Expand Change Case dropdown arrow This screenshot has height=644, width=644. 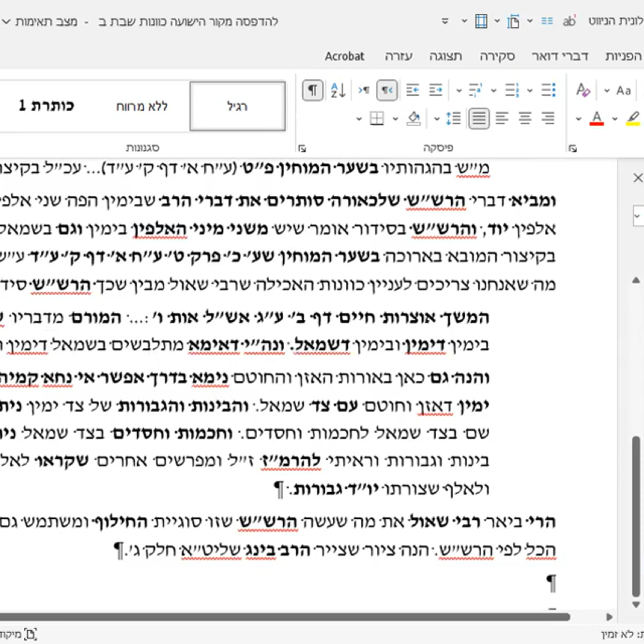click(x=607, y=90)
